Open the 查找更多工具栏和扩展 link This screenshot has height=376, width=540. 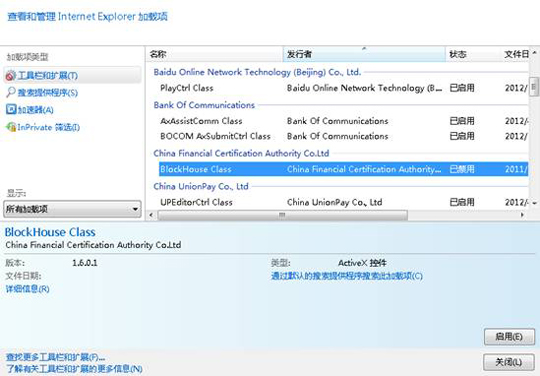click(x=55, y=357)
